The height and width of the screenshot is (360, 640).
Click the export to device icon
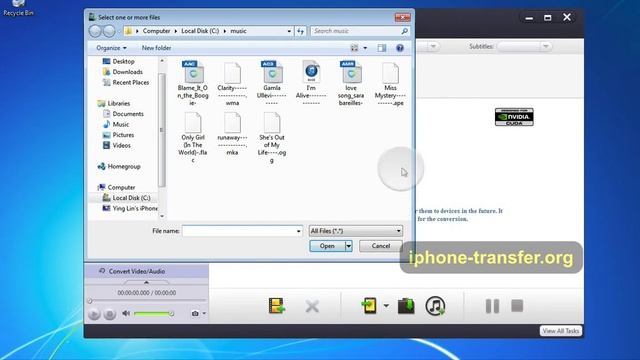(x=369, y=306)
